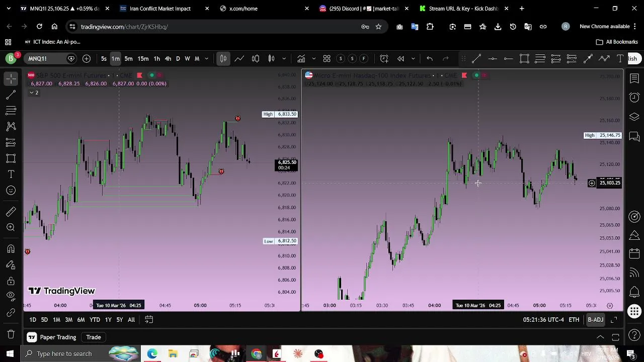Switch to the 5m timeframe
This screenshot has width=644, height=362.
pos(128,59)
